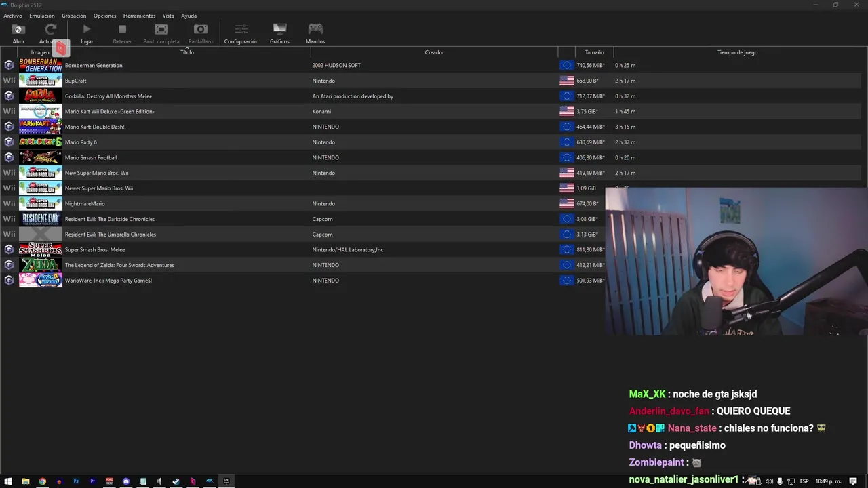Click EU flag on Umbrella Chronicles row
The height and width of the screenshot is (488, 868).
click(567, 234)
